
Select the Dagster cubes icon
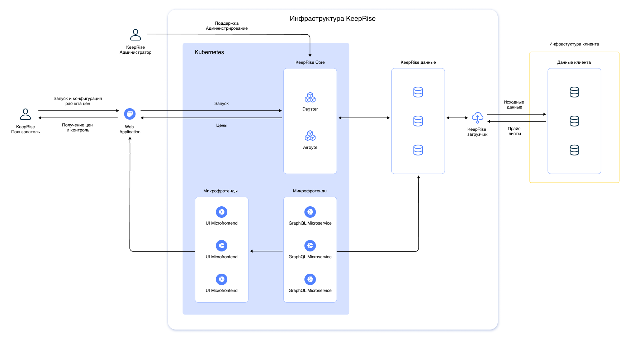(x=310, y=97)
